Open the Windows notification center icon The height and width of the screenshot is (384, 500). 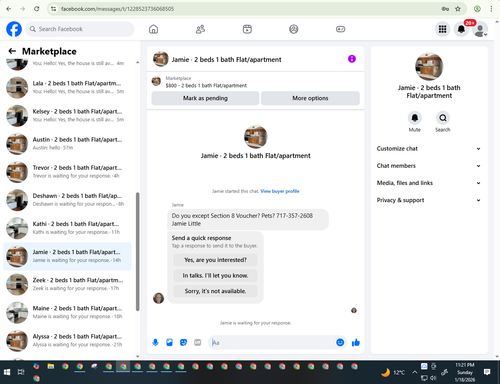pos(487,372)
